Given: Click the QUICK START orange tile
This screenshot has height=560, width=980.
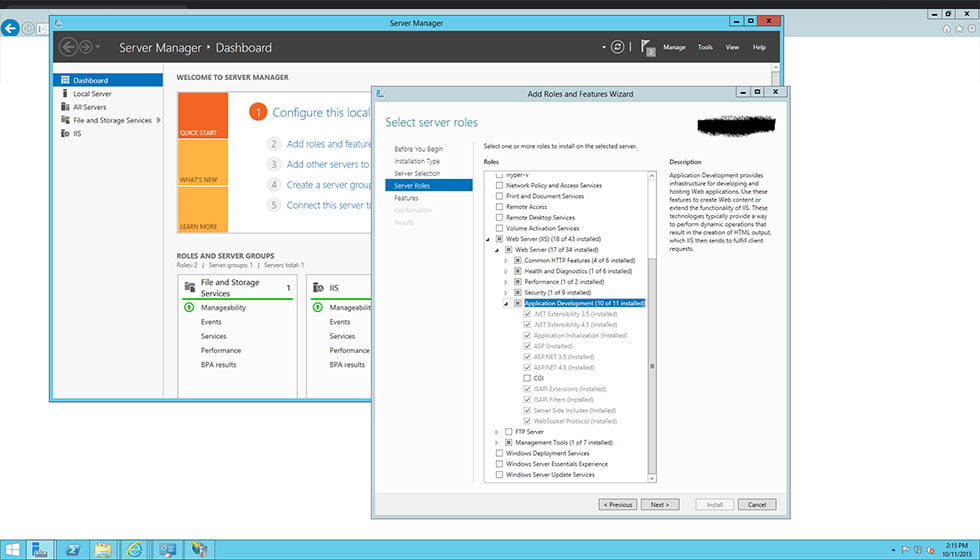Looking at the screenshot, I should 202,116.
